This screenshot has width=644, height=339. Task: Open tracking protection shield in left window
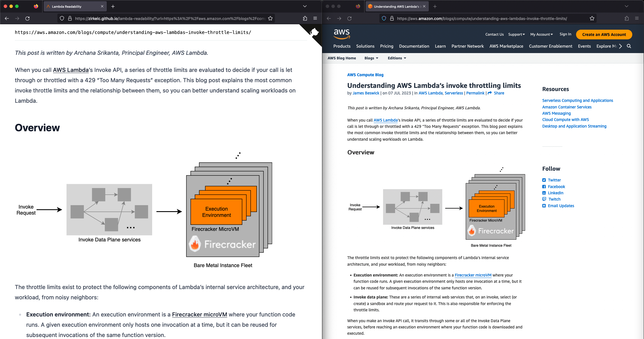(x=62, y=19)
